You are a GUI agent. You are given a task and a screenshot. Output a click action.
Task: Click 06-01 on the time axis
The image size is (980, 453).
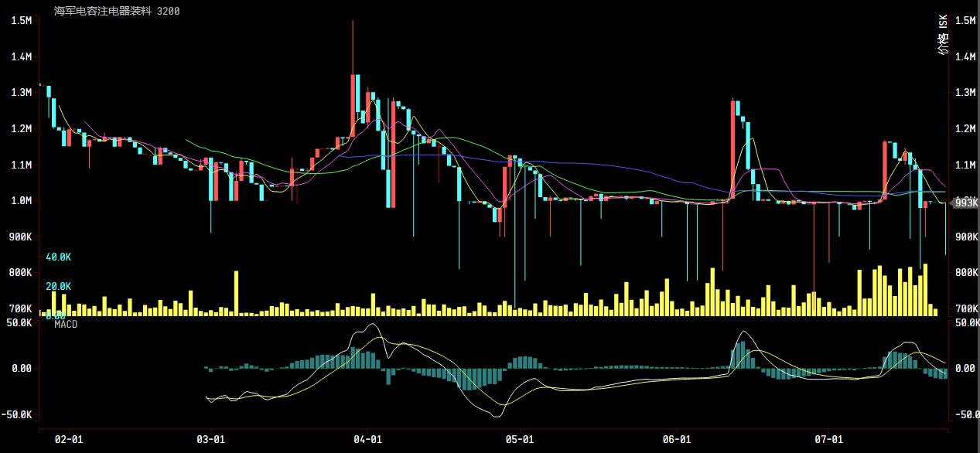coord(677,439)
